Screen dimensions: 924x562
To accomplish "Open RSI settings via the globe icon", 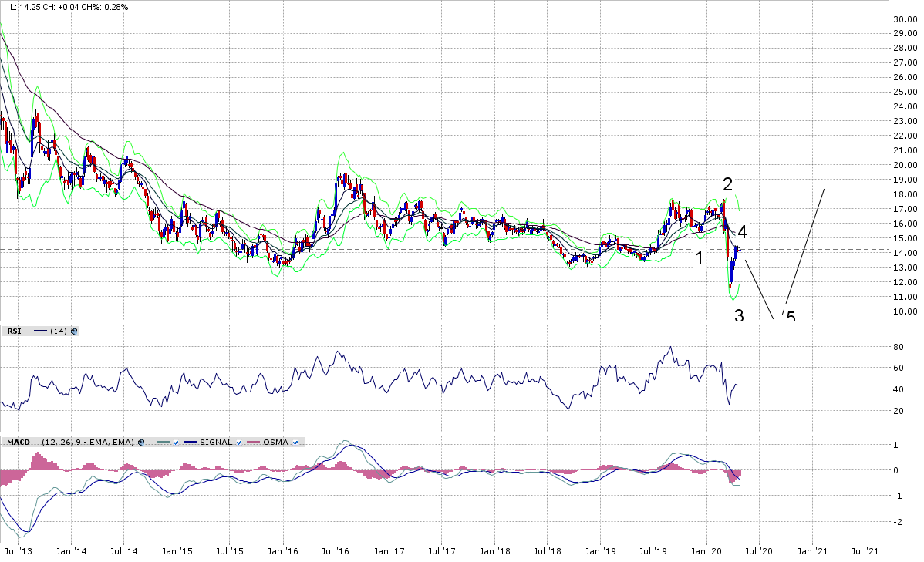I will pos(74,331).
